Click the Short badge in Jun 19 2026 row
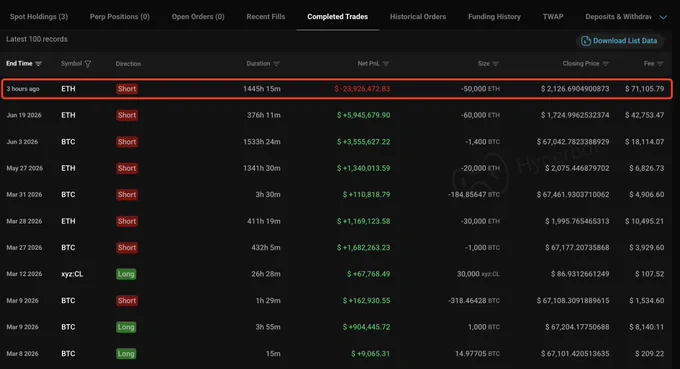Viewport: 680px width, 369px height. (127, 115)
